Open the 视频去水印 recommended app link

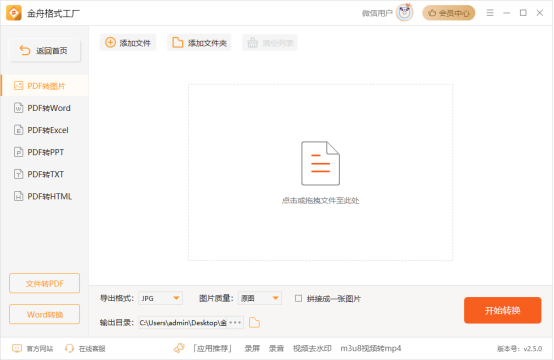point(312,349)
